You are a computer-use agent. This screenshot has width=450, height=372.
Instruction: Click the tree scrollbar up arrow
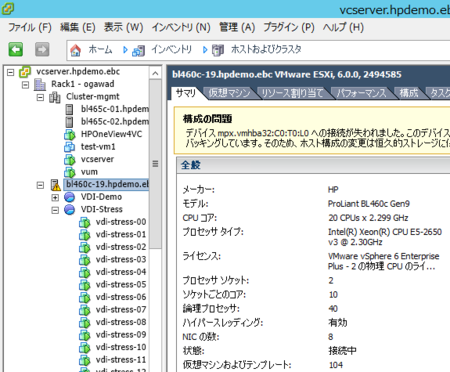155,73
